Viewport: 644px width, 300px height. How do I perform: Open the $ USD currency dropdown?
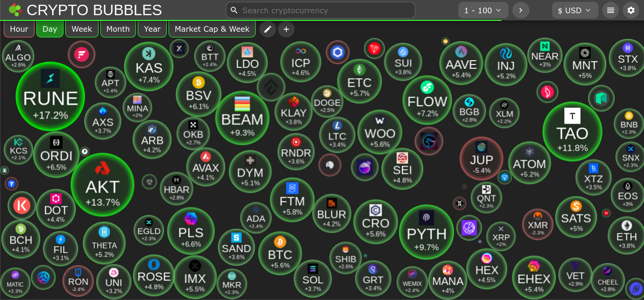coord(575,10)
